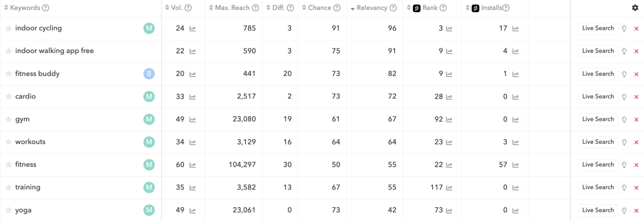Click the lightbulb hint icon for cardio

(624, 97)
